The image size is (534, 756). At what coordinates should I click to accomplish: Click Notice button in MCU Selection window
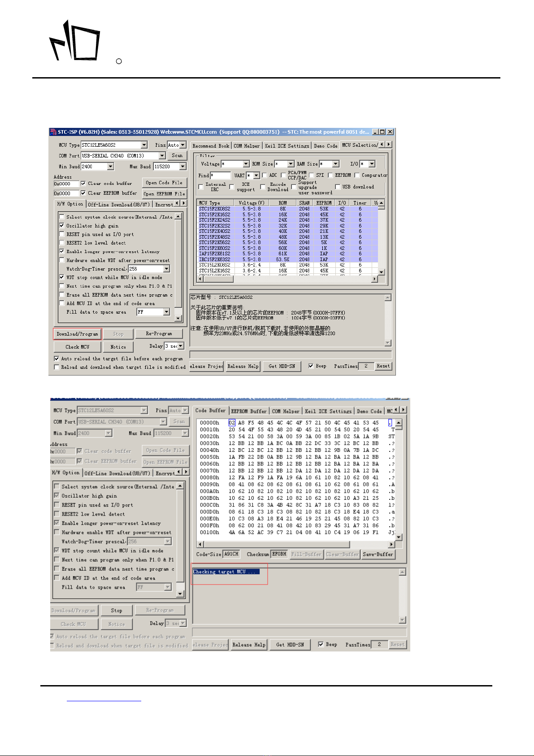pyautogui.click(x=118, y=347)
